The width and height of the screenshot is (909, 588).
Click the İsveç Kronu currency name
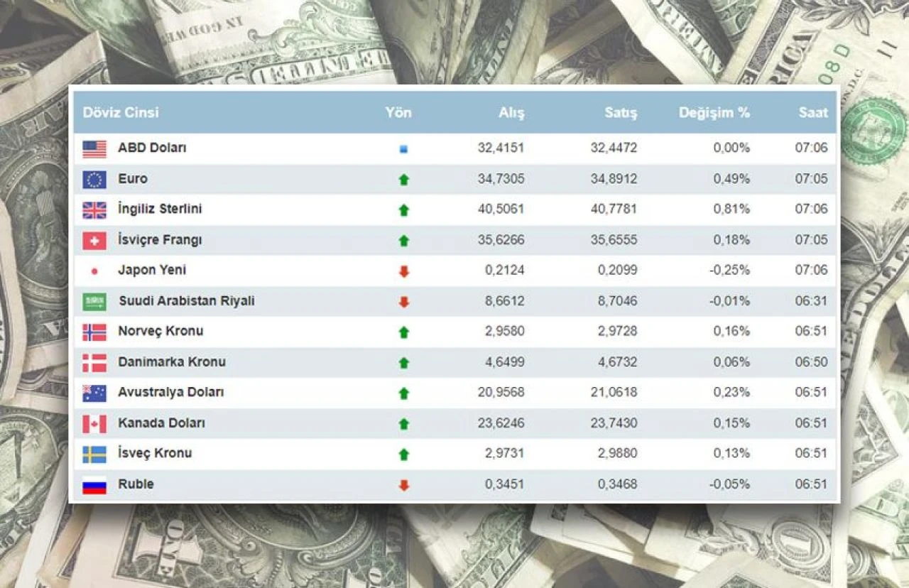[x=155, y=453]
